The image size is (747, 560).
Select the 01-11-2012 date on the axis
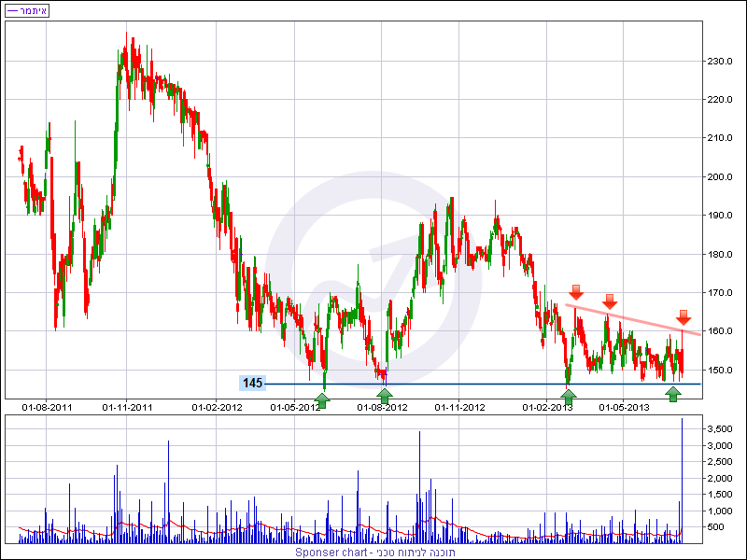461,407
